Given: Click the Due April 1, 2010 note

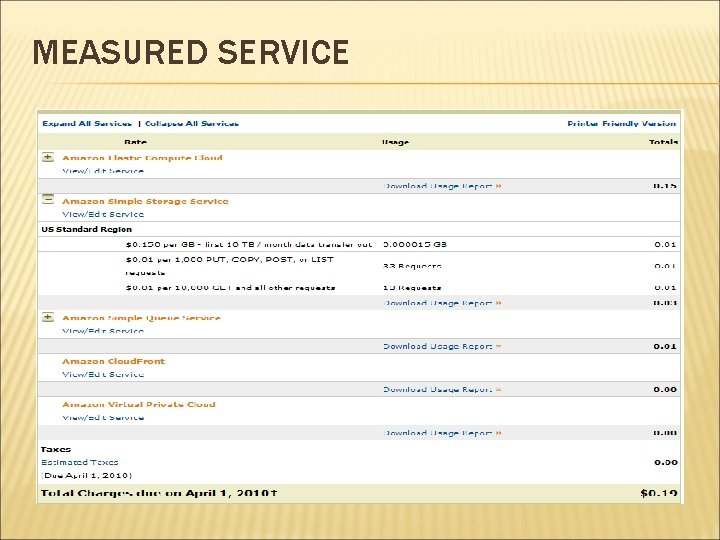Looking at the screenshot, I should [86, 475].
